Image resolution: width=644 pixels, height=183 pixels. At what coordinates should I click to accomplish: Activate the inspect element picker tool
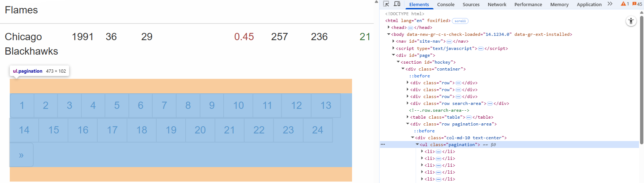[x=386, y=4]
